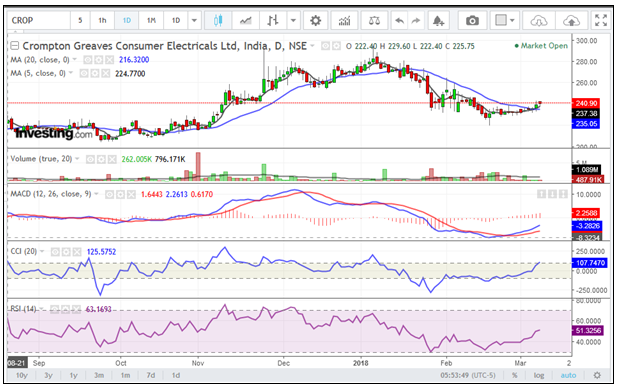Take chart snapshot with camera icon
The height and width of the screenshot is (390, 618).
472,20
